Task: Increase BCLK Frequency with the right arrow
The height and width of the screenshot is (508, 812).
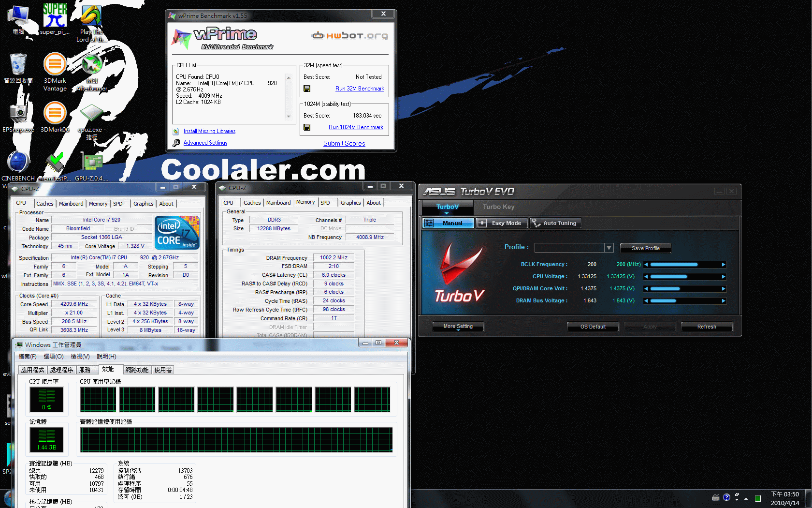Action: [x=724, y=265]
